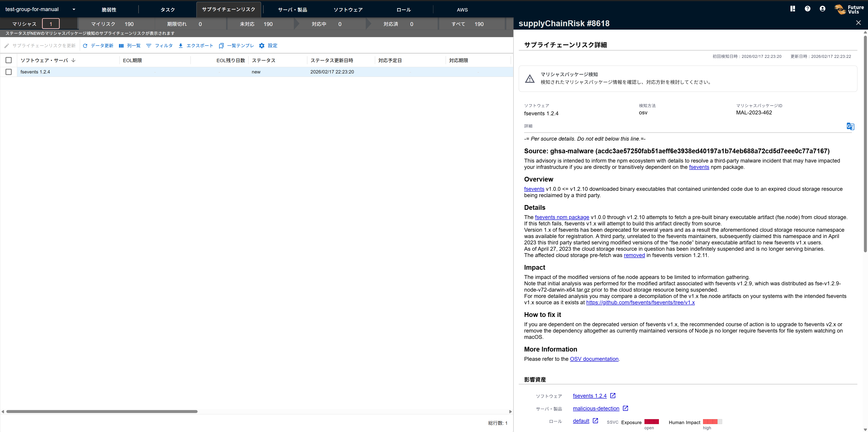Switch to the 脆弱性 tab
Viewport: 868px width, 432px height.
pyautogui.click(x=109, y=10)
